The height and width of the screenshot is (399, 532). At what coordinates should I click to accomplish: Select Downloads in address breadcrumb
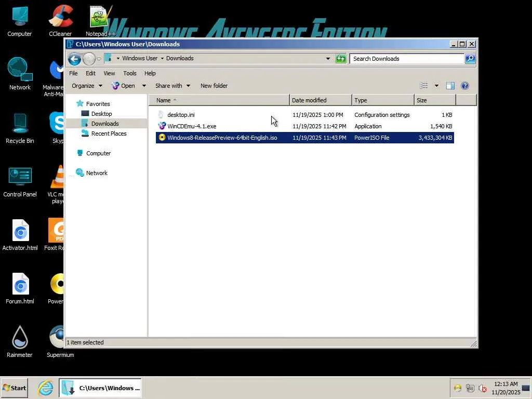click(x=180, y=58)
